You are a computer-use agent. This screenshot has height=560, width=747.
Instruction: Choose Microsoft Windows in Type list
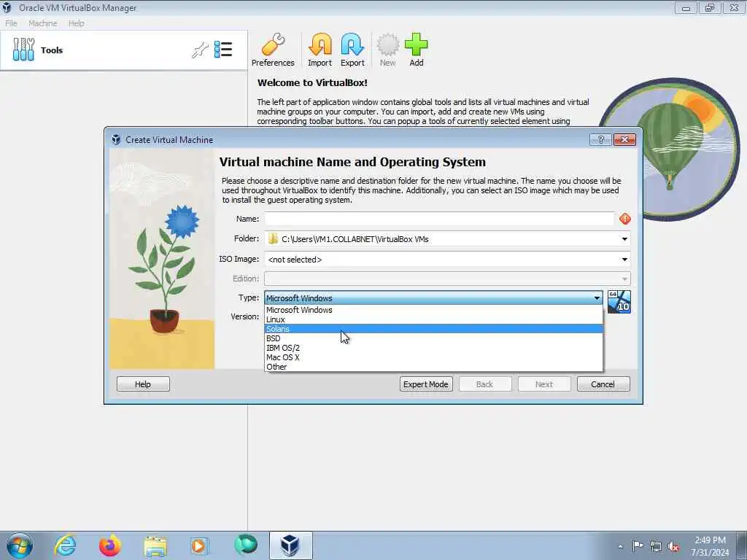(x=433, y=310)
